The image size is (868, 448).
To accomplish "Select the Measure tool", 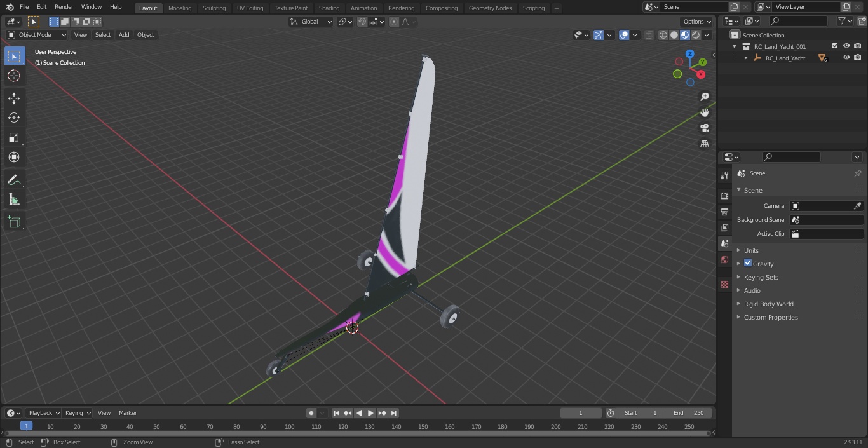I will pyautogui.click(x=14, y=200).
